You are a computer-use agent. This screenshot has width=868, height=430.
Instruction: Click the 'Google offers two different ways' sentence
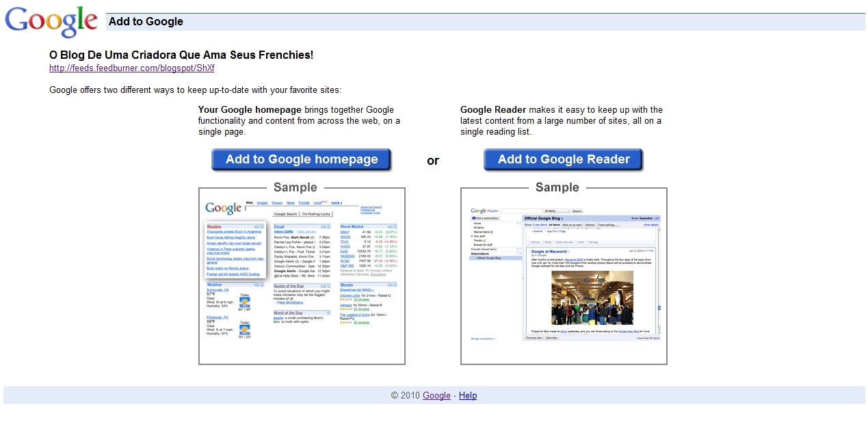click(x=195, y=90)
